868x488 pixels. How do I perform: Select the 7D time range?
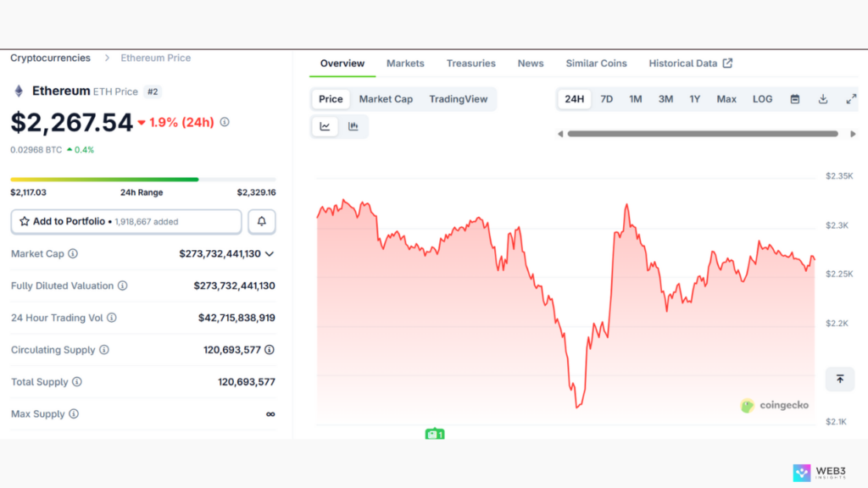coord(607,99)
